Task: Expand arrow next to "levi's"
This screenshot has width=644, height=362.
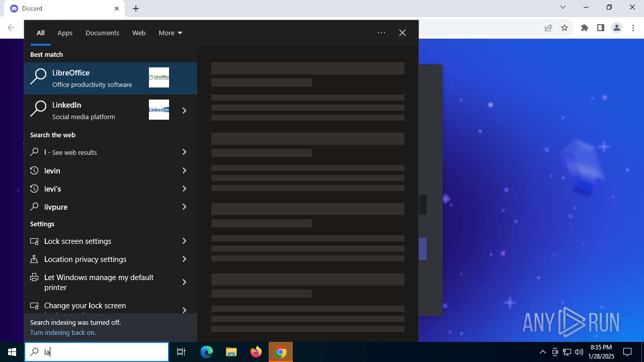Action: click(x=184, y=189)
